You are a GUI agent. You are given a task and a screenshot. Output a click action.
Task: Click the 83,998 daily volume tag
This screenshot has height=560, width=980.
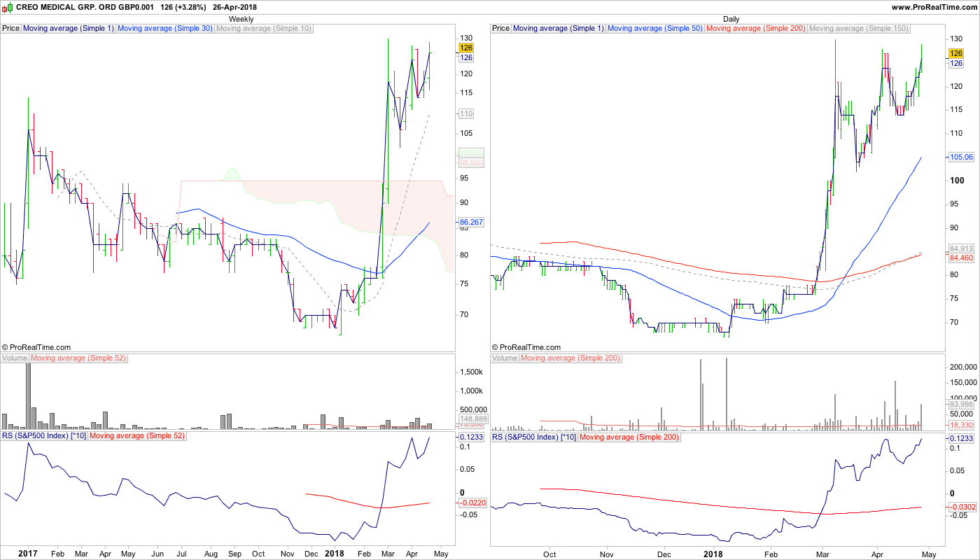961,405
